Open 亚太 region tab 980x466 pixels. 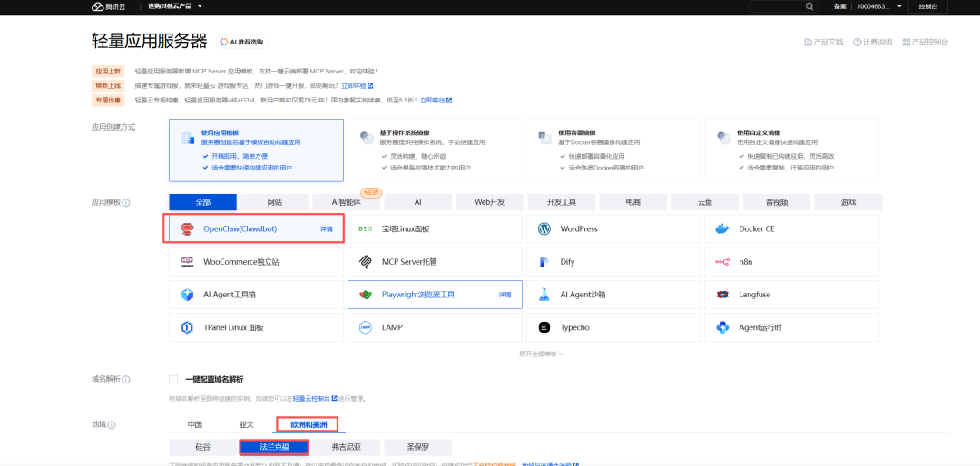click(x=247, y=425)
